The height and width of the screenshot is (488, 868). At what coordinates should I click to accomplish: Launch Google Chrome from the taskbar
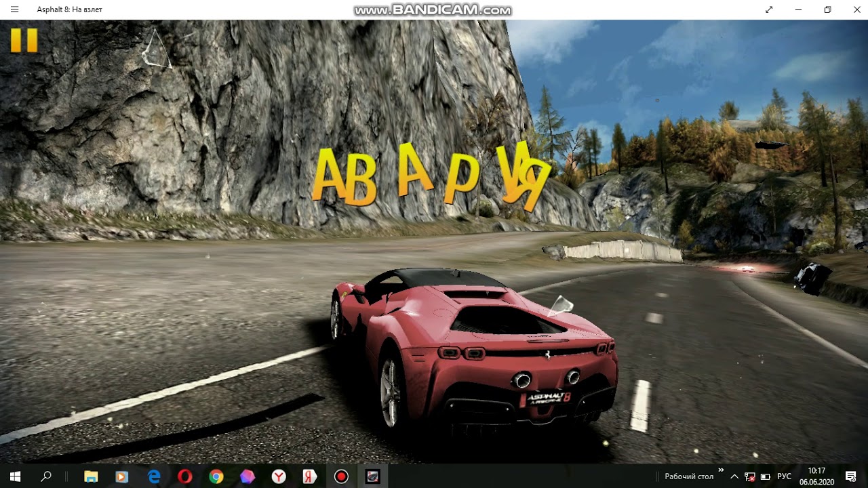216,476
